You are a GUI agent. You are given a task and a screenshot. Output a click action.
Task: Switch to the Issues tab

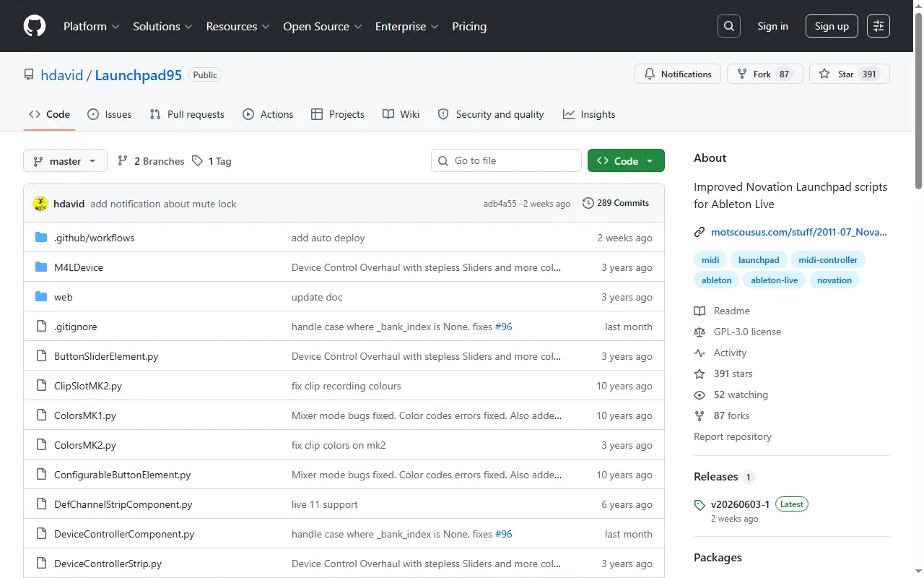[x=109, y=114]
